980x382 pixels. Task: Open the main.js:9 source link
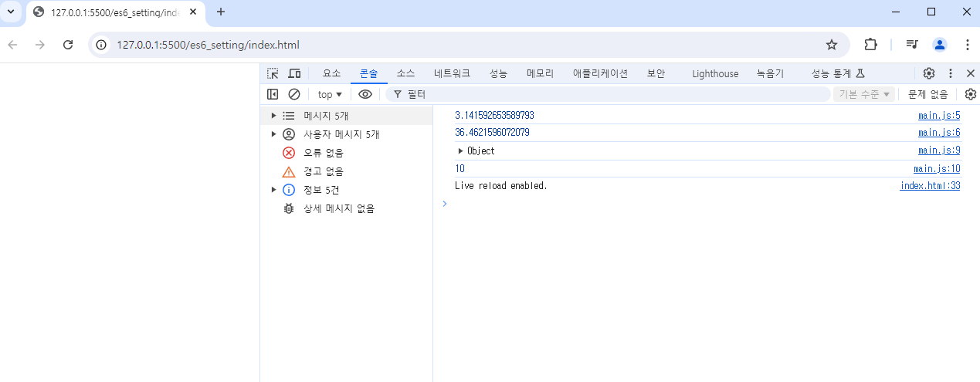point(939,150)
